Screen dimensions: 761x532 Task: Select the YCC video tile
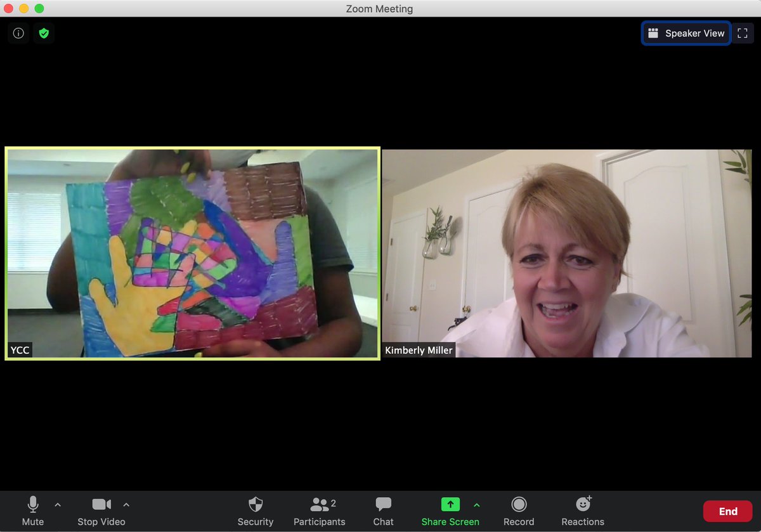[193, 254]
